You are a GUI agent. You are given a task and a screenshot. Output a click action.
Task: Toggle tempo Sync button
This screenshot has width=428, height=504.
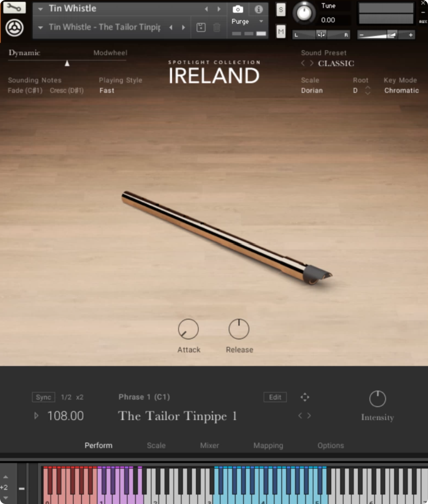pyautogui.click(x=43, y=397)
